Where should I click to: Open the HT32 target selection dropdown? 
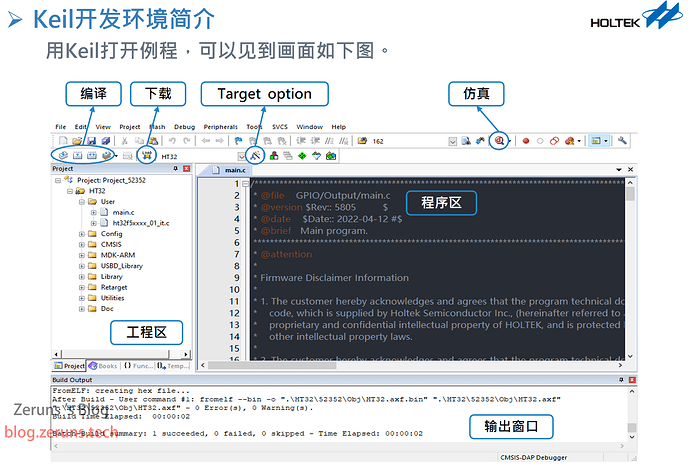[241, 156]
